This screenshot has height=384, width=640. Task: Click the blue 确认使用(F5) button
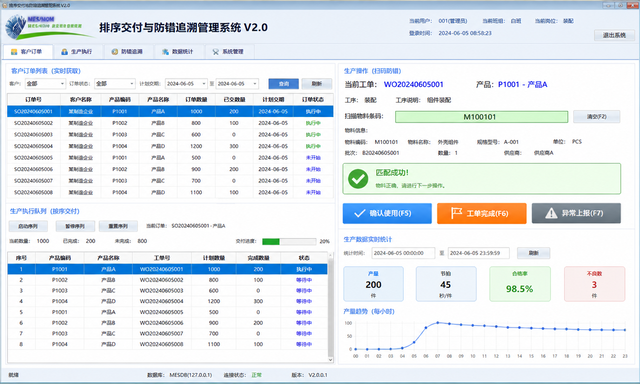pos(387,213)
